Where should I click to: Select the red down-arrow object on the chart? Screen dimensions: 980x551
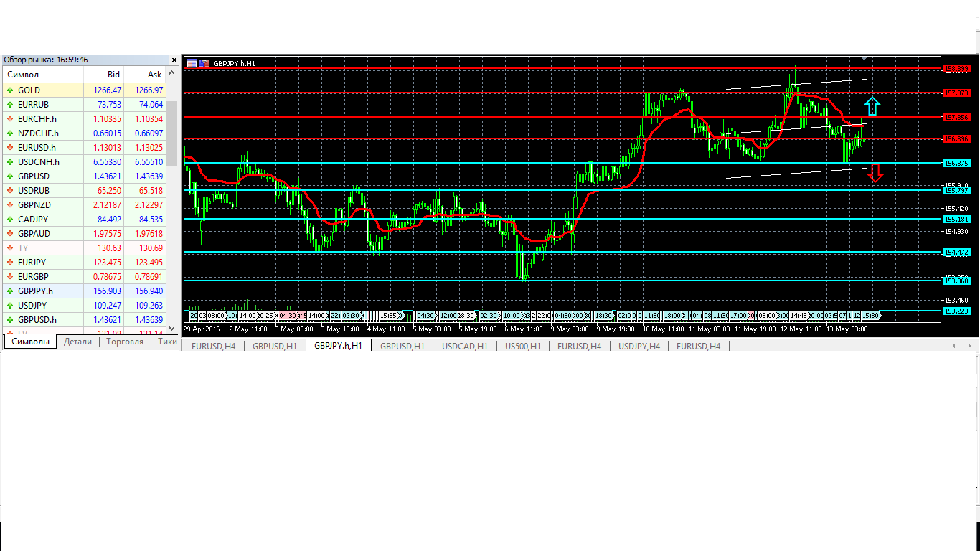click(874, 173)
